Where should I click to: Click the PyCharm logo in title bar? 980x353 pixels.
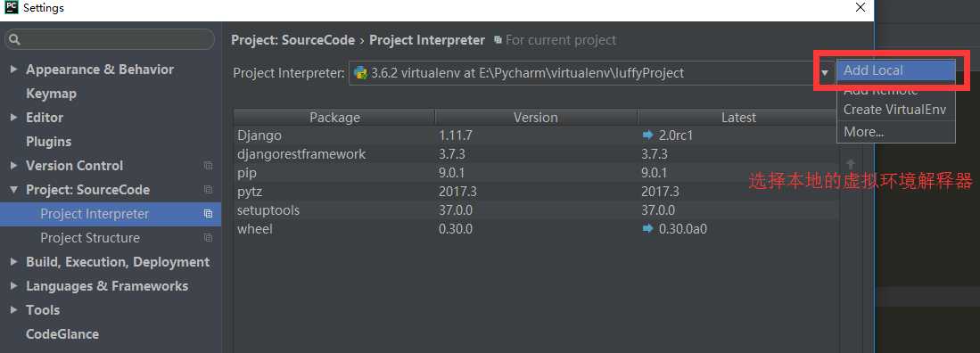point(11,7)
